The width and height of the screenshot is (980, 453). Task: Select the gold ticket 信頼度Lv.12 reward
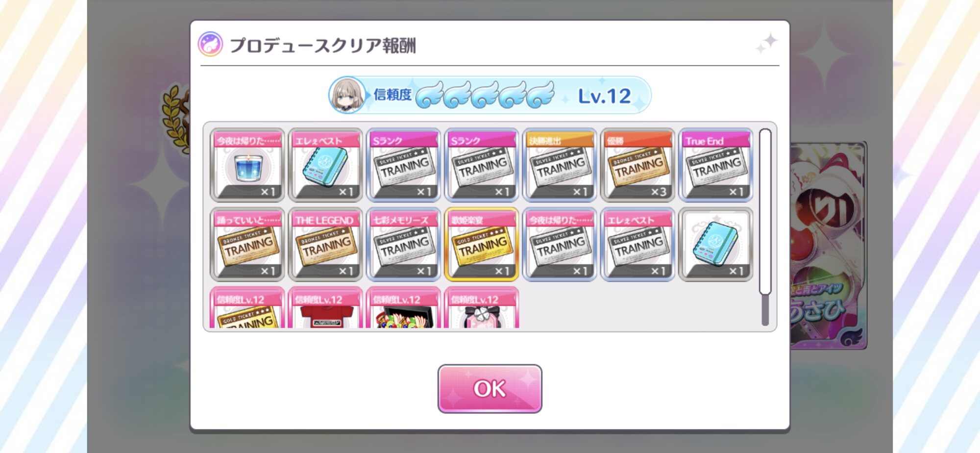click(x=247, y=308)
